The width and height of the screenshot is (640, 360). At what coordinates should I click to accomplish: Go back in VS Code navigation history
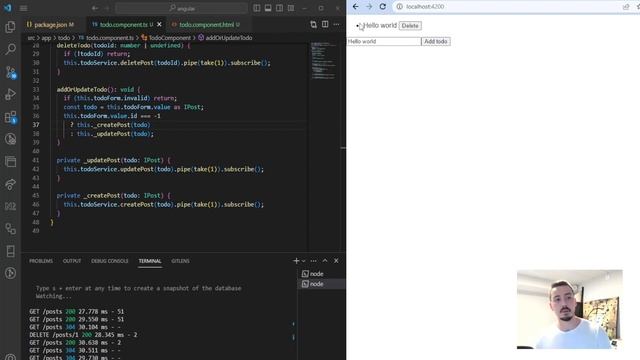pos(95,8)
